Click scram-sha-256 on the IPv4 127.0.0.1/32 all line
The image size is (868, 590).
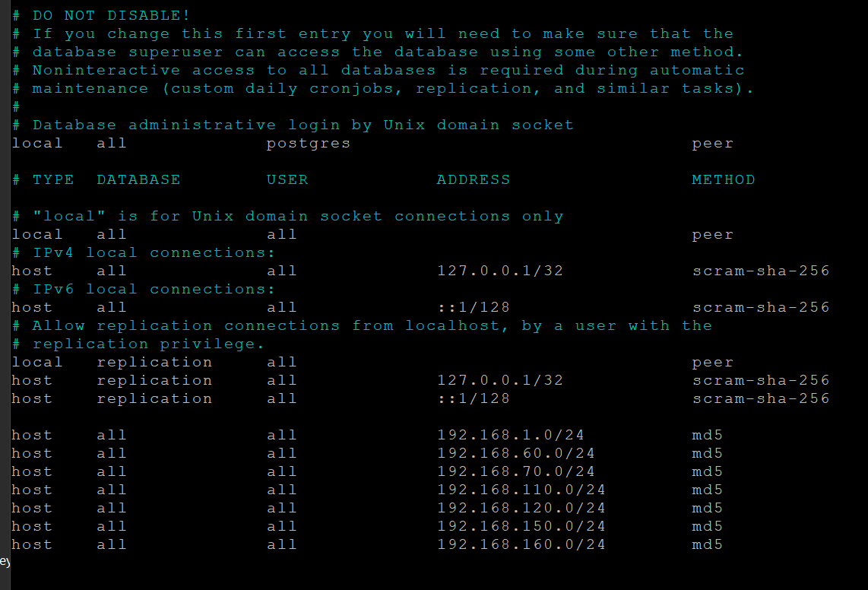pos(761,271)
